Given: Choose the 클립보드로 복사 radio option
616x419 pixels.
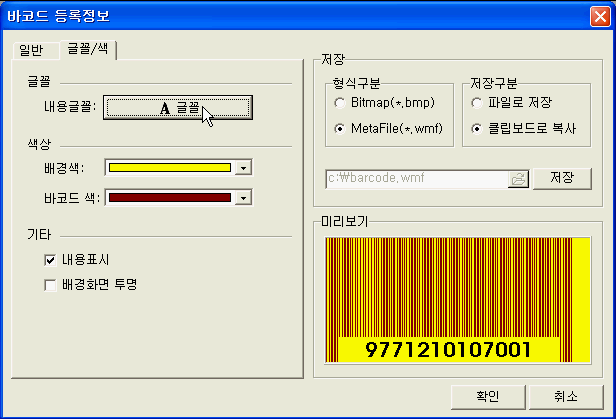Looking at the screenshot, I should coord(477,128).
